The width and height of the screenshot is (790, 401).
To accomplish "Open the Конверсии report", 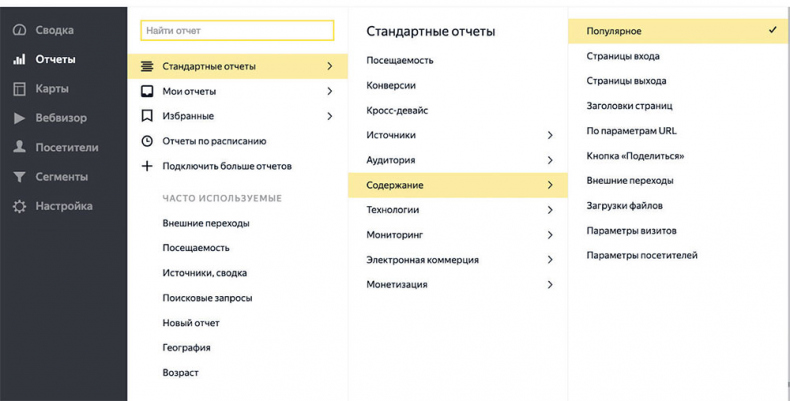I will click(391, 85).
